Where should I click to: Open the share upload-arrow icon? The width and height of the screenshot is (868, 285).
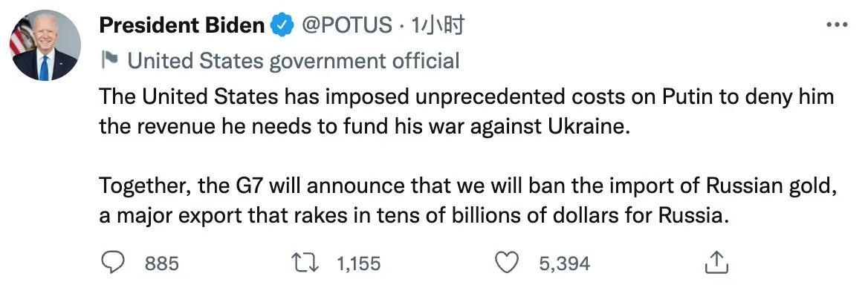pyautogui.click(x=717, y=262)
